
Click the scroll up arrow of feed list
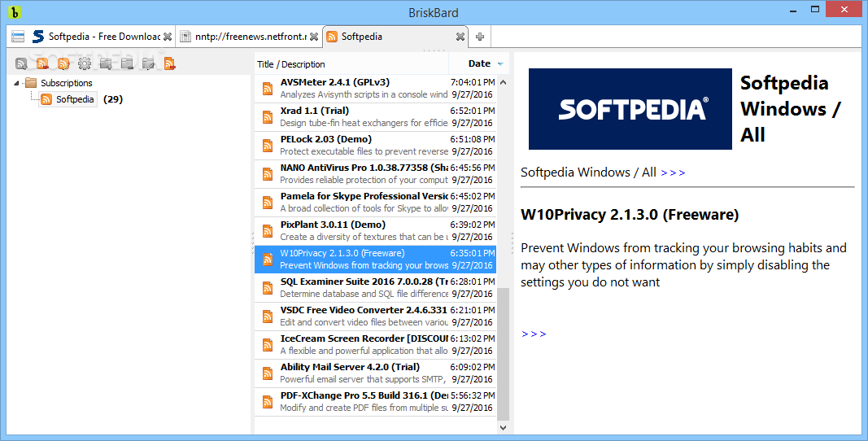coord(503,82)
